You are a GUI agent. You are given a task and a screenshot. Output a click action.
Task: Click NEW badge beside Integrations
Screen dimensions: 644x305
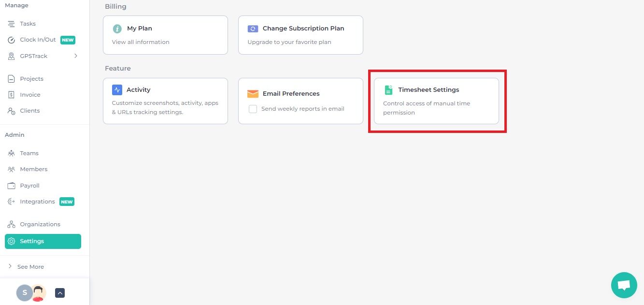coord(67,202)
